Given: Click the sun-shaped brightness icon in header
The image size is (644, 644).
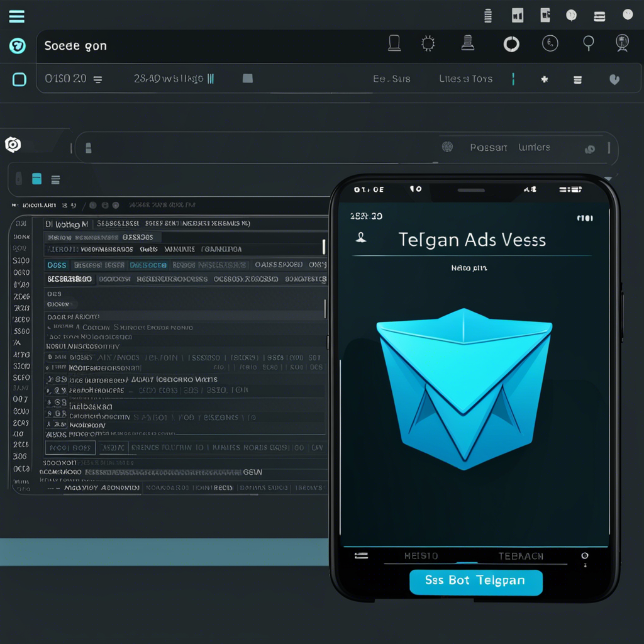Looking at the screenshot, I should pos(428,43).
